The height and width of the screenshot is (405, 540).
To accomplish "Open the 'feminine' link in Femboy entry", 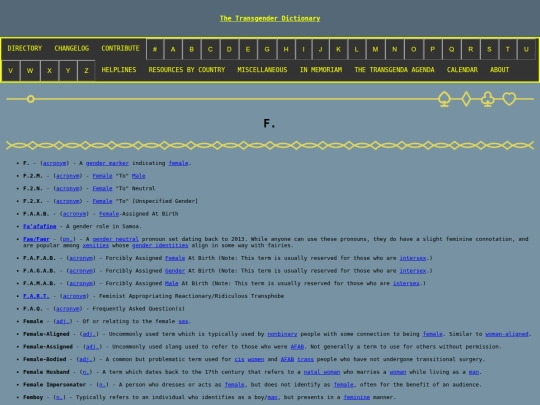I will point(356,397).
